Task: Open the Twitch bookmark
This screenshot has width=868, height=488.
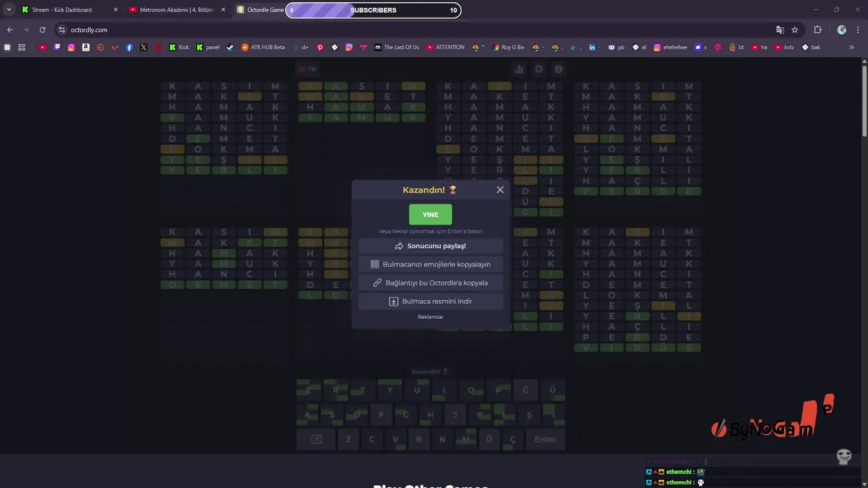Action: (x=57, y=47)
